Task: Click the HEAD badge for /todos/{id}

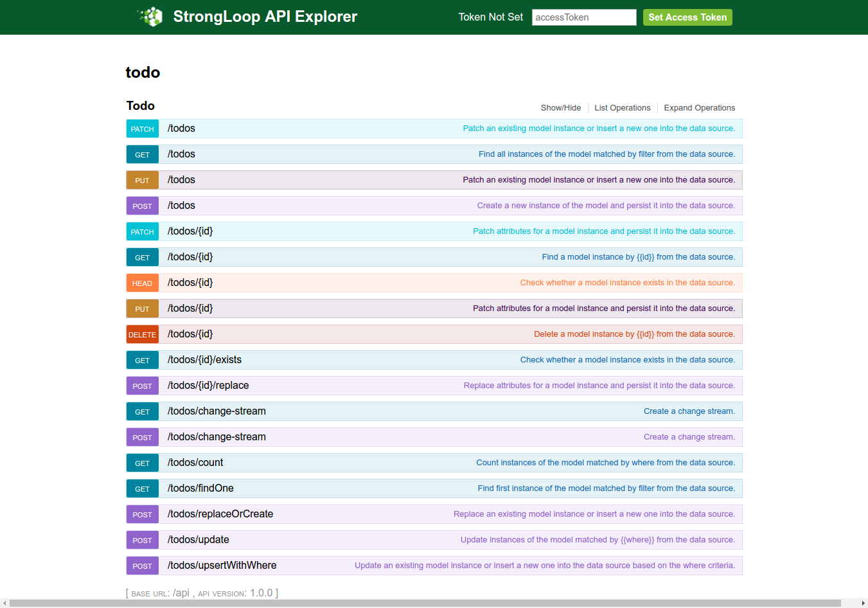Action: [142, 283]
